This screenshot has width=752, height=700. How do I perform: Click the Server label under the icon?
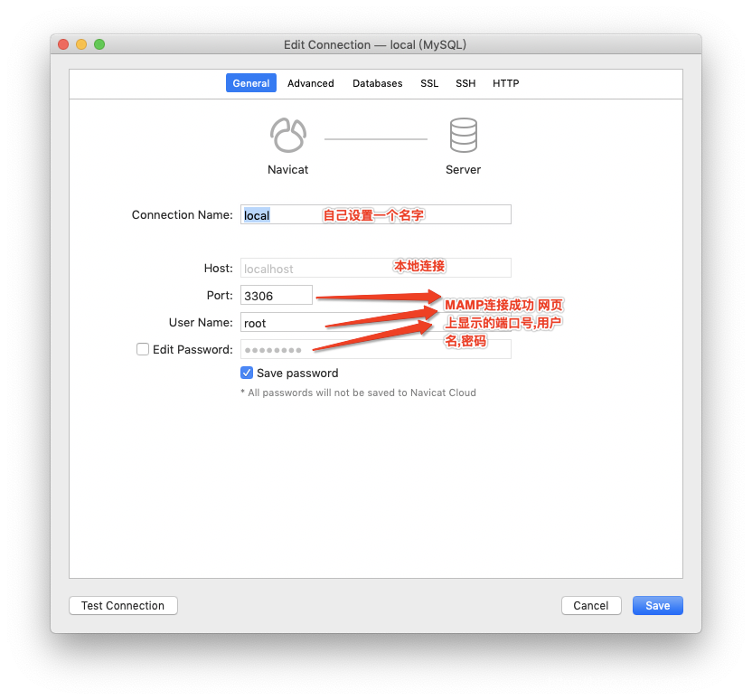[x=463, y=169]
